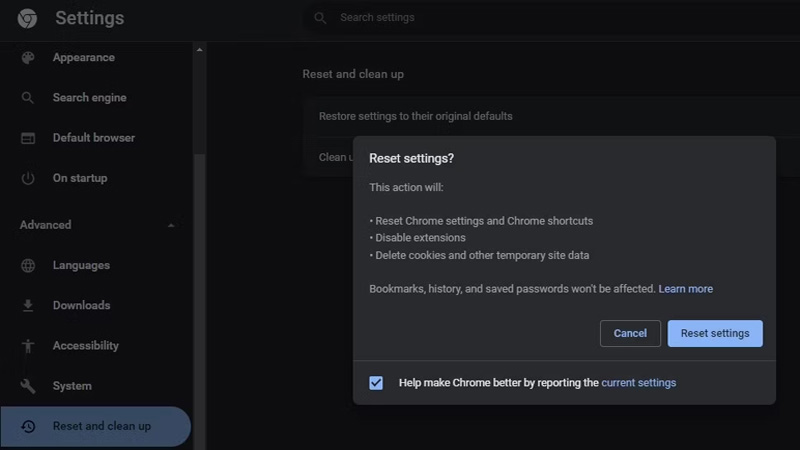Image resolution: width=800 pixels, height=450 pixels.
Task: Open System settings
Action: 72,386
